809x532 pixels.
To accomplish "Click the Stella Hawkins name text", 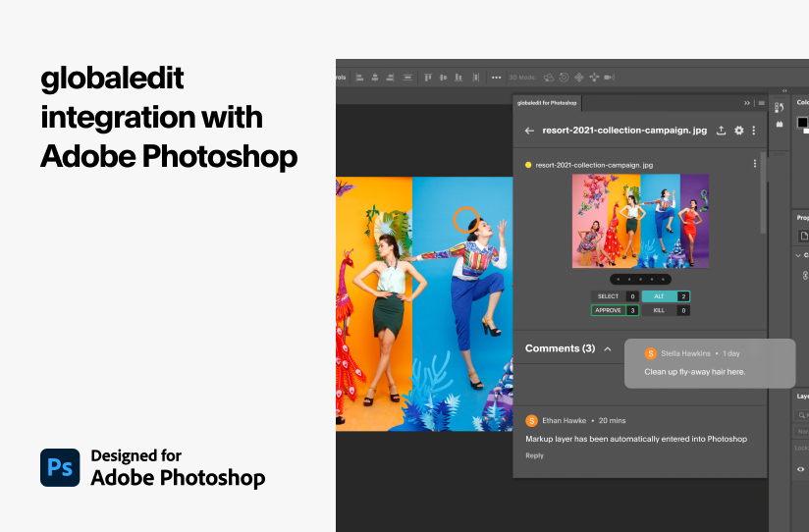I will point(685,353).
